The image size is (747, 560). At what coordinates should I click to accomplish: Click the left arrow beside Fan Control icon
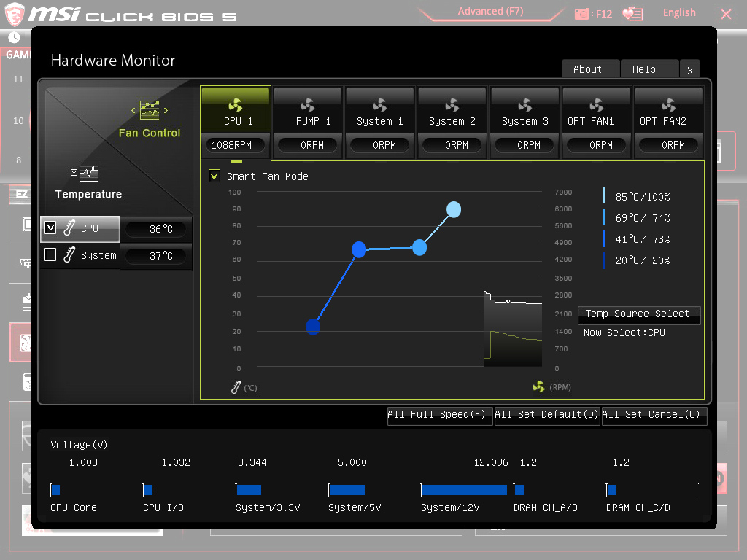click(133, 111)
